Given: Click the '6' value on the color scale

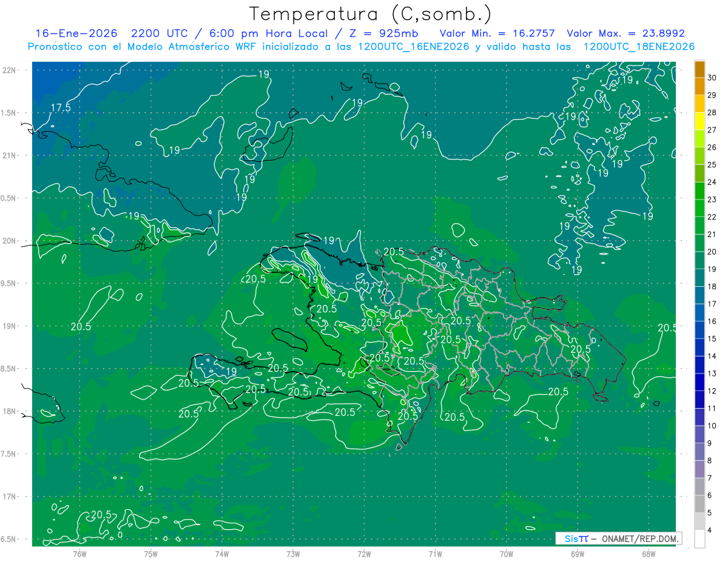Looking at the screenshot, I should (710, 495).
